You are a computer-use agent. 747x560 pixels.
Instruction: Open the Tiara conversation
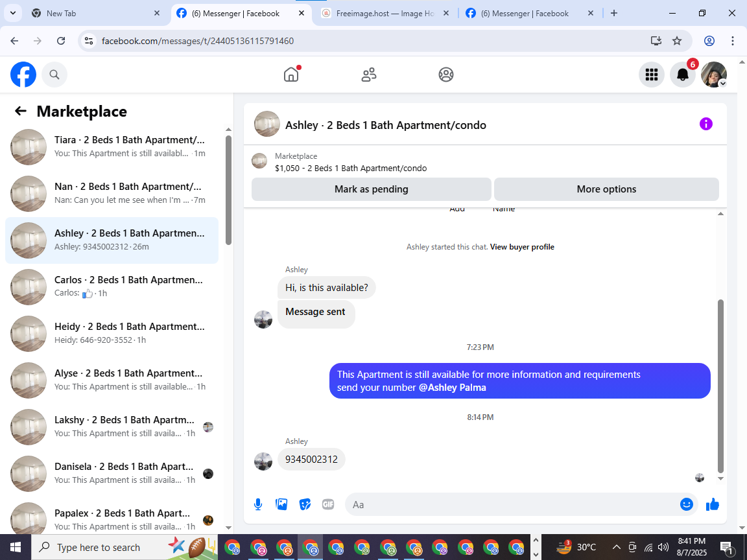[x=112, y=146]
